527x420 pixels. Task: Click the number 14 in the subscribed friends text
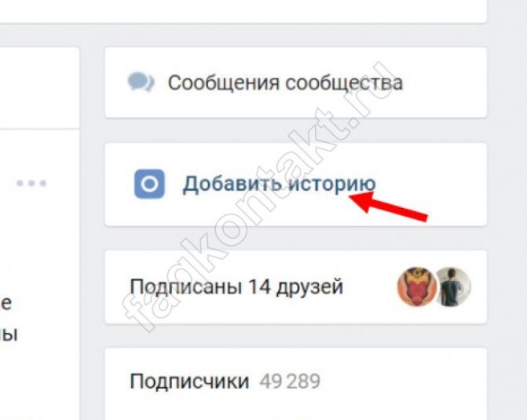coord(259,287)
